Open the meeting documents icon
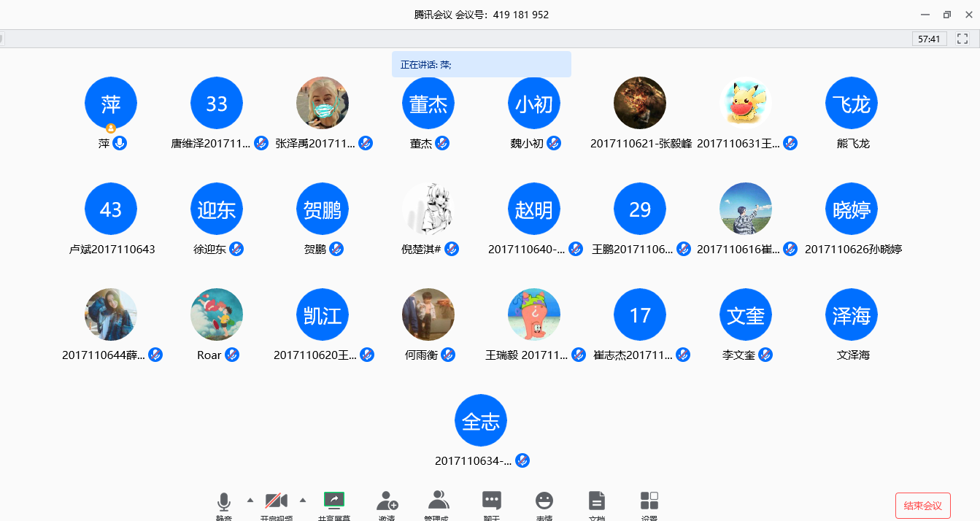 pos(597,501)
